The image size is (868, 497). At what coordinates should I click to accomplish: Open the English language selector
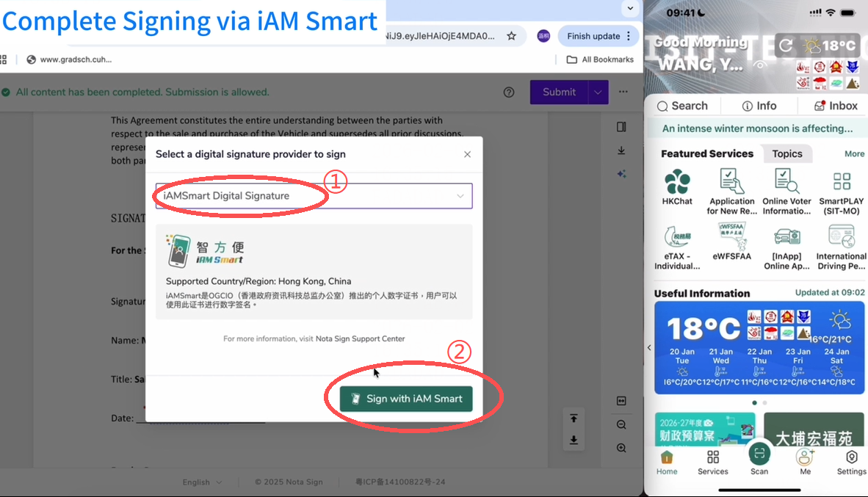[202, 482]
